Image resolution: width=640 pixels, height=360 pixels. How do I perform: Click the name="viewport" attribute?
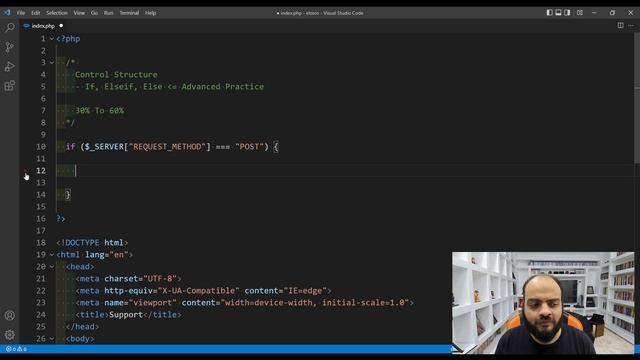140,303
